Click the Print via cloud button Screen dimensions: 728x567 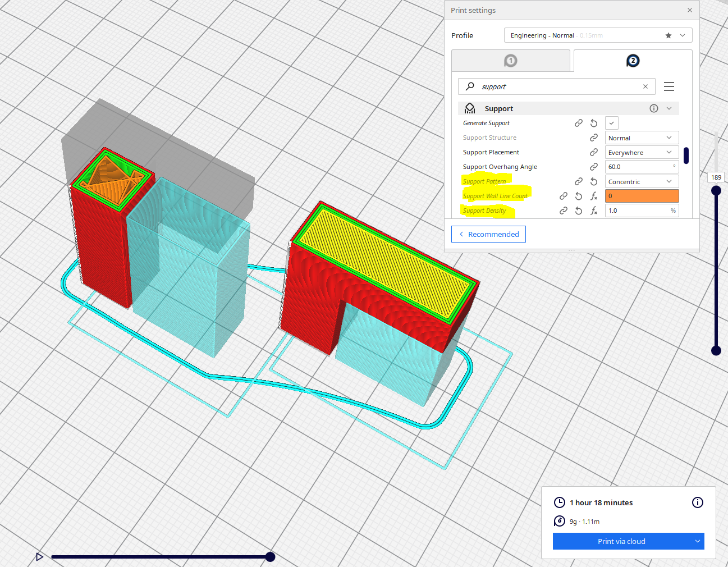point(622,541)
